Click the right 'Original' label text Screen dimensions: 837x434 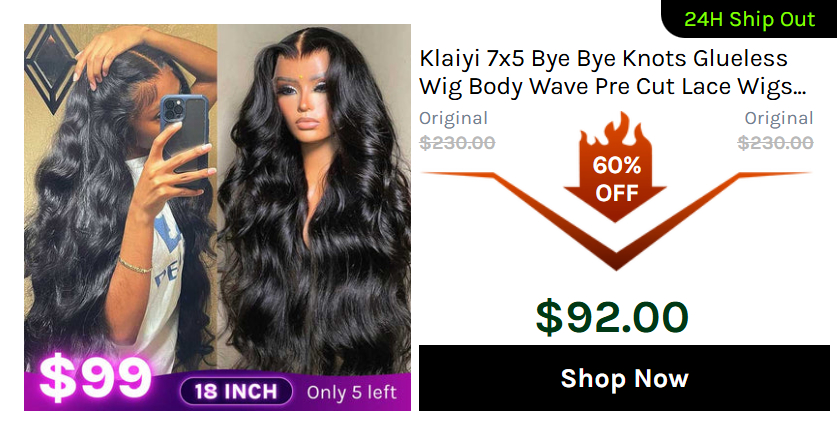[x=779, y=118]
